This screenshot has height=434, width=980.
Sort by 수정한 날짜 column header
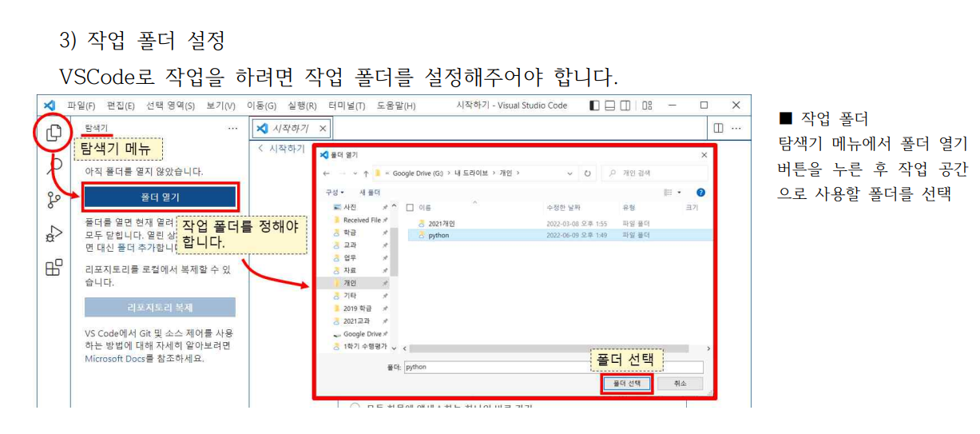coord(565,206)
